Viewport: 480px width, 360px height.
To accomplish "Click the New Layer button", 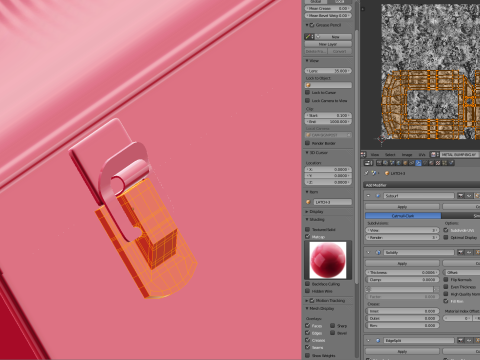I will click(x=328, y=44).
